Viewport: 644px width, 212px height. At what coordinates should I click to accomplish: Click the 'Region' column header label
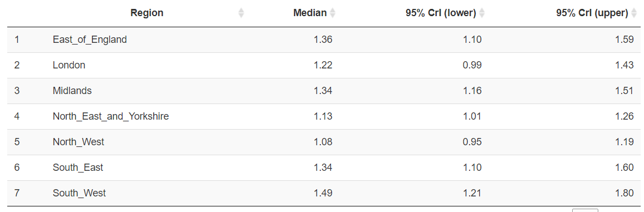[147, 13]
